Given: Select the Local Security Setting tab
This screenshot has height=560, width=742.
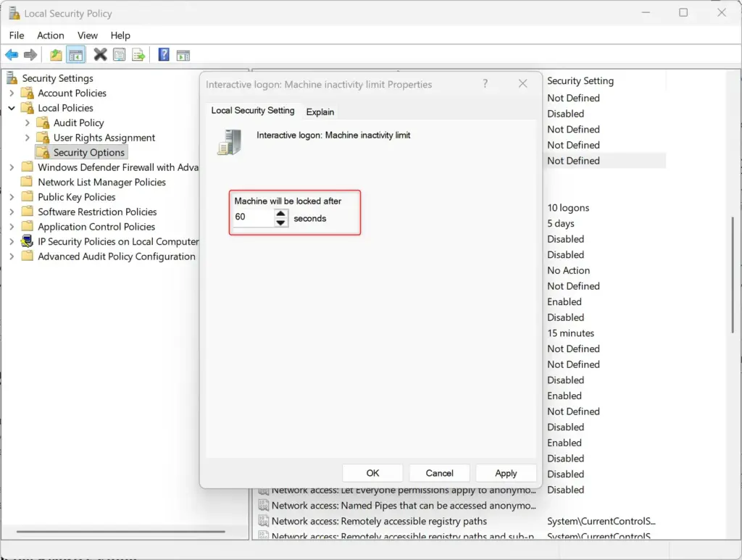Looking at the screenshot, I should pos(253,110).
